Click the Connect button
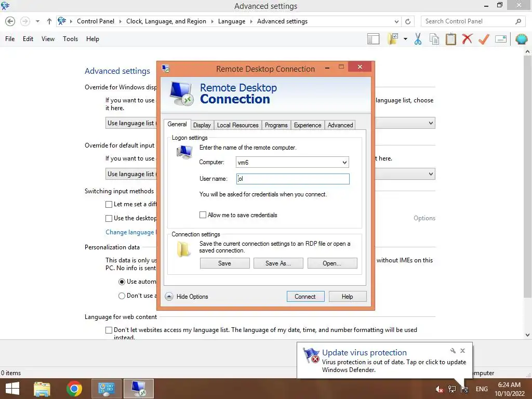 pos(305,297)
